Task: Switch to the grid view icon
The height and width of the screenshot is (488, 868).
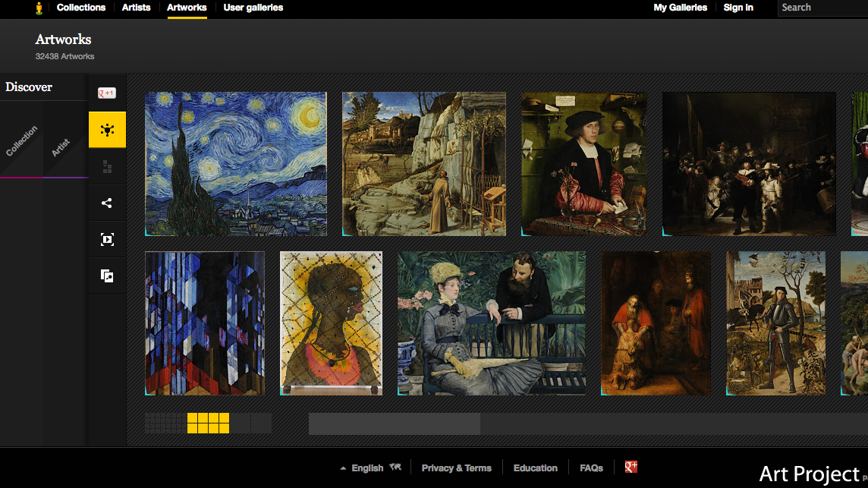Action: (x=108, y=166)
